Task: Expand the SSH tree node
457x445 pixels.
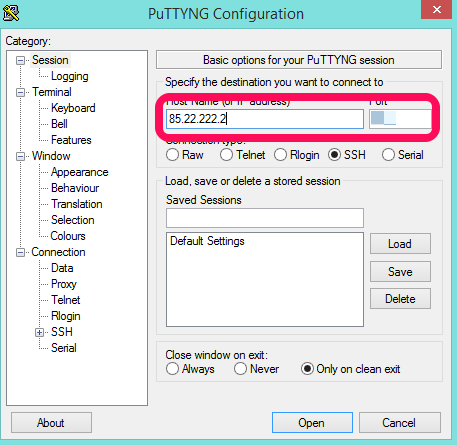Action: tap(39, 332)
